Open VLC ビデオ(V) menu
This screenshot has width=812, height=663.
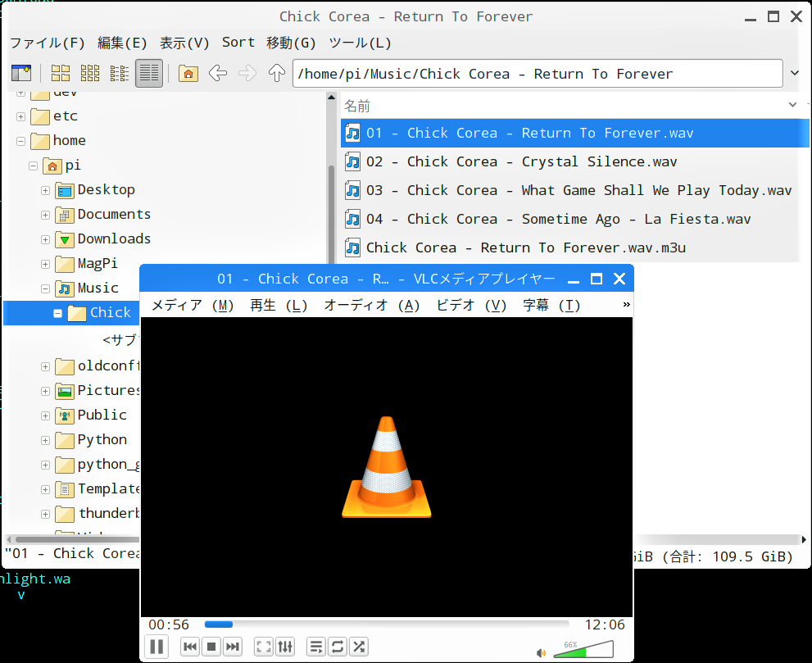click(x=471, y=306)
